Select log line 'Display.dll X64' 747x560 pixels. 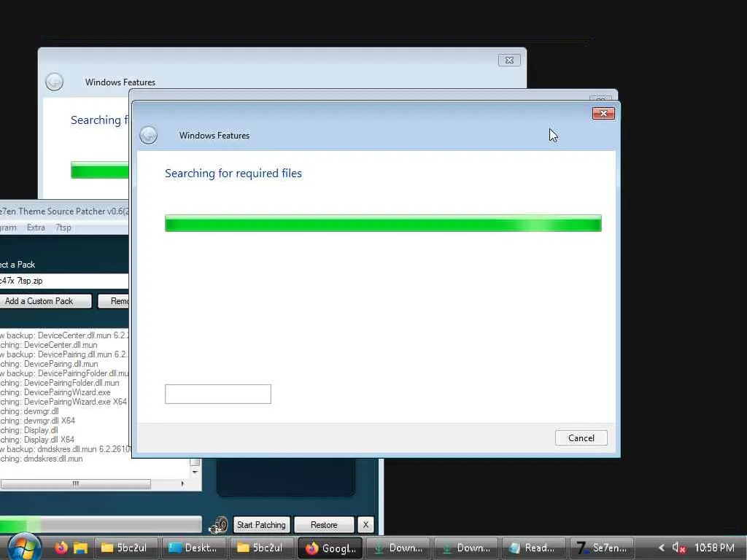37,440
